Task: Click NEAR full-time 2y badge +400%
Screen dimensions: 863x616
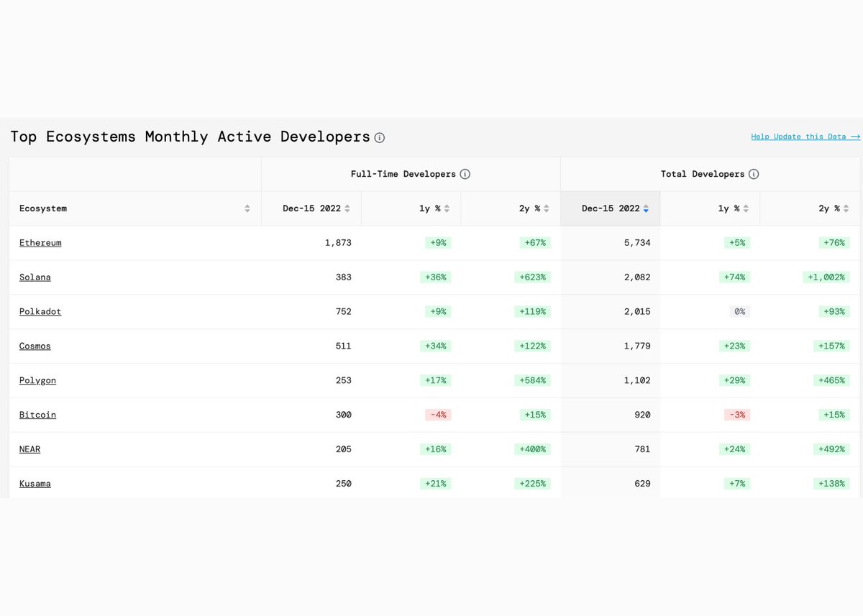Action: (532, 449)
